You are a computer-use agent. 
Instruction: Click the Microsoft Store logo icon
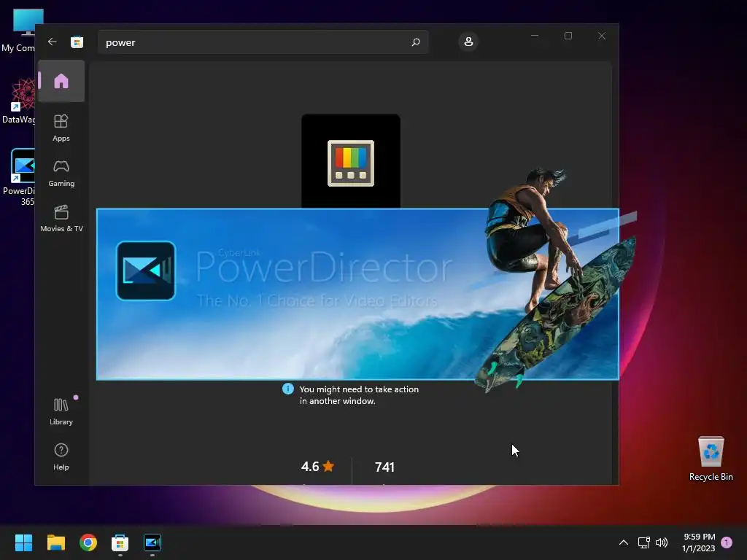pos(77,42)
